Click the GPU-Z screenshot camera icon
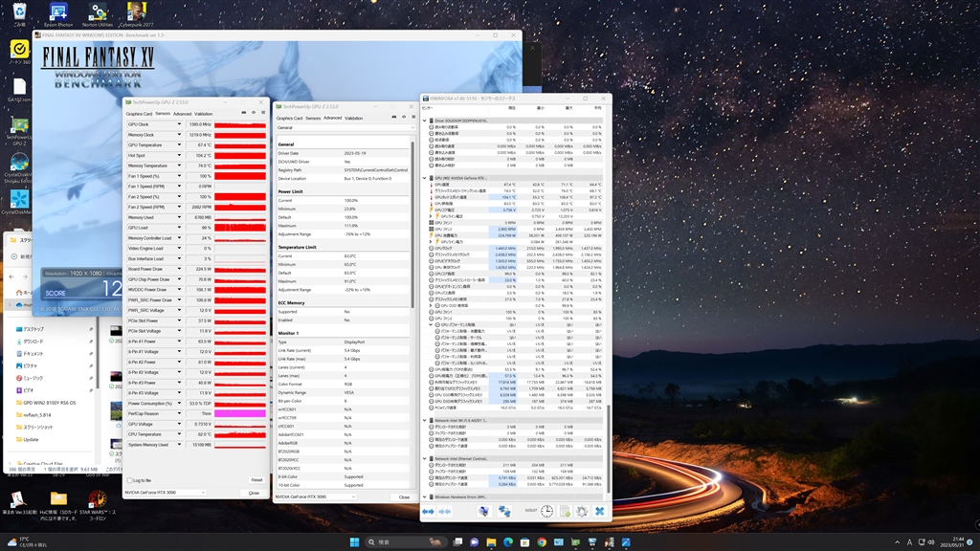Image resolution: width=980 pixels, height=551 pixels. tap(245, 113)
